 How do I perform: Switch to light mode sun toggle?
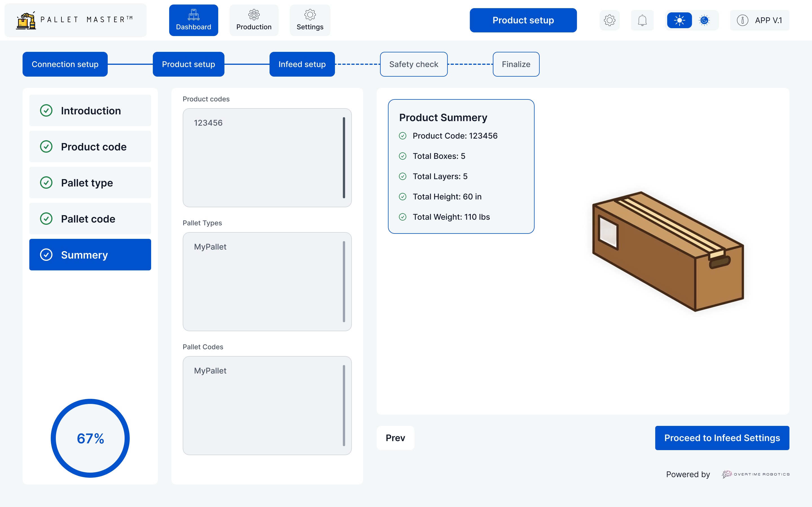point(679,21)
